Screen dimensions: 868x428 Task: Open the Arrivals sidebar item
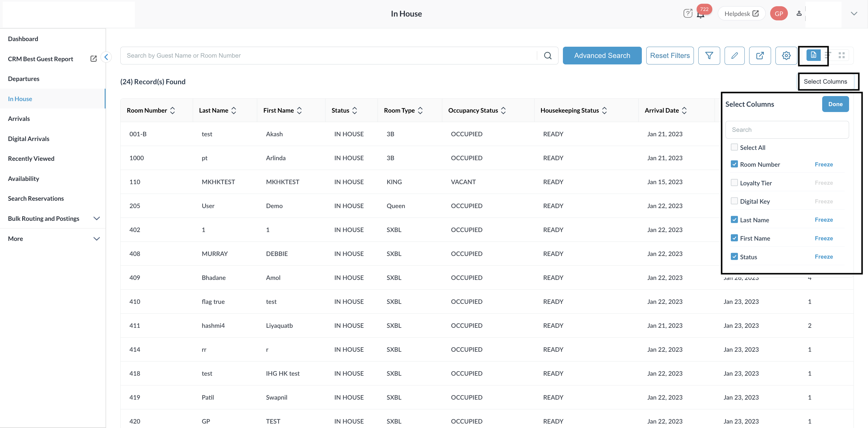click(x=19, y=119)
